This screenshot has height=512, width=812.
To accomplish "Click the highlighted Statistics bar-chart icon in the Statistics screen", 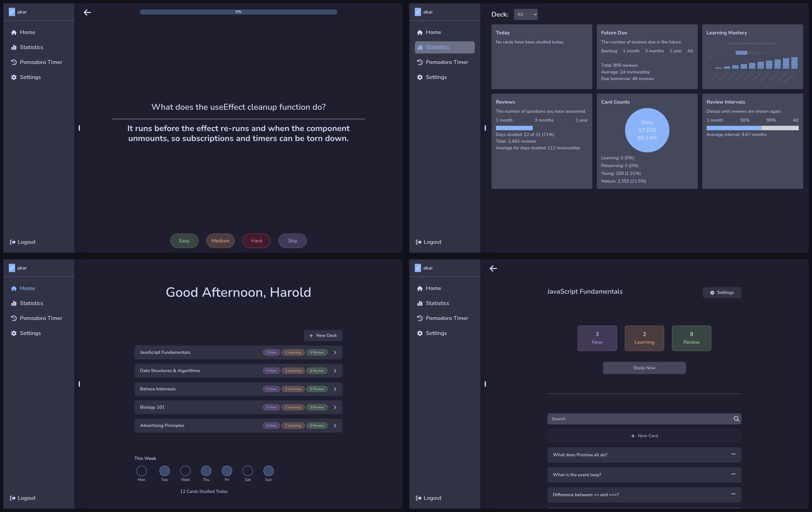I will (x=420, y=48).
